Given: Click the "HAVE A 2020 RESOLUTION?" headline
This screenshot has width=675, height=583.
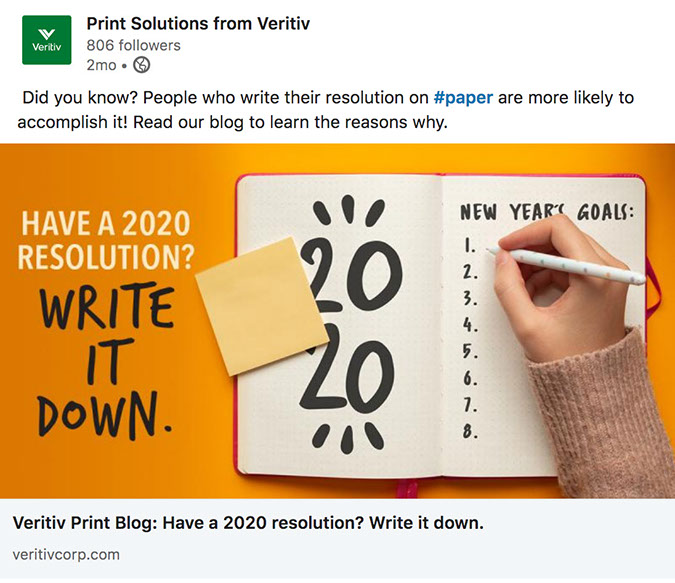Looking at the screenshot, I should click(x=106, y=240).
